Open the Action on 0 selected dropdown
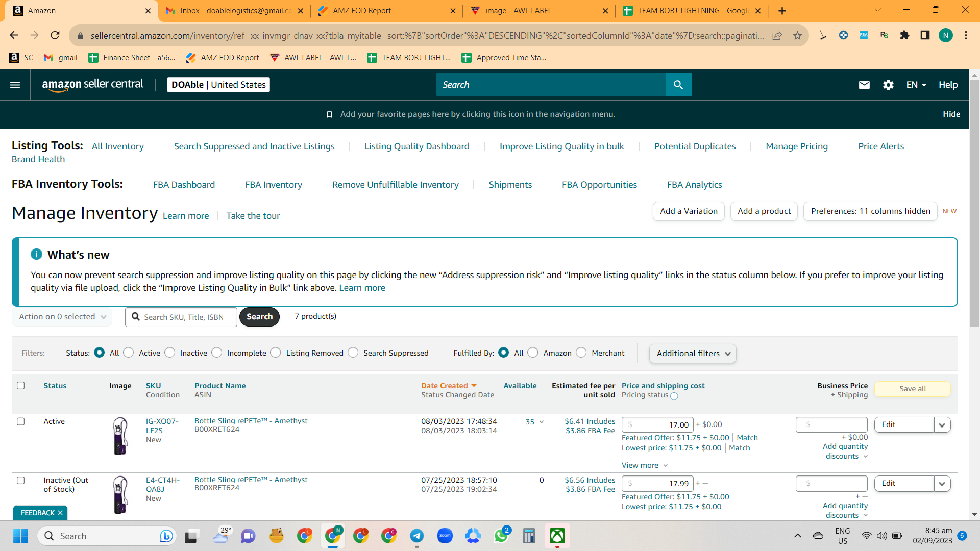Image resolution: width=980 pixels, height=551 pixels. tap(62, 317)
